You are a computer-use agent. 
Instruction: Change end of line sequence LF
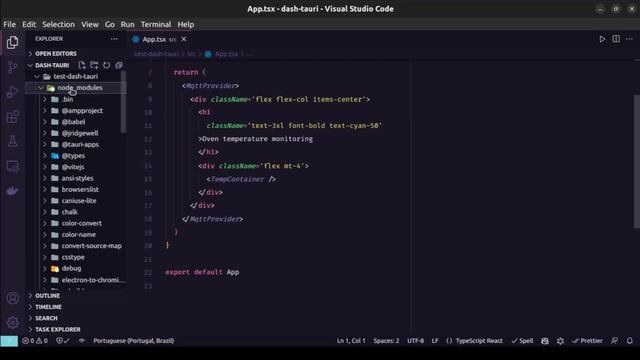[435, 341]
